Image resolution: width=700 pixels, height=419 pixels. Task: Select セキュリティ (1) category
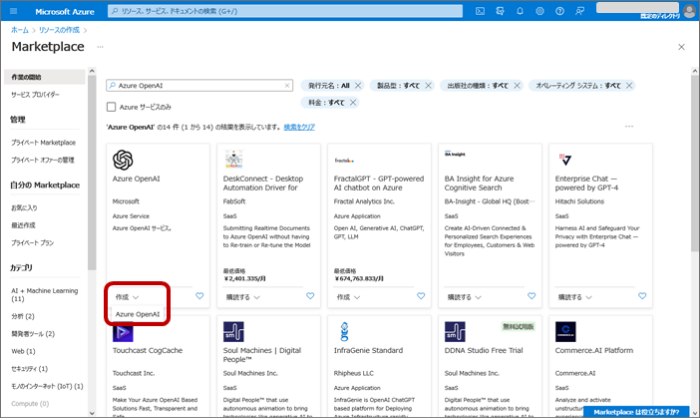[x=29, y=369]
